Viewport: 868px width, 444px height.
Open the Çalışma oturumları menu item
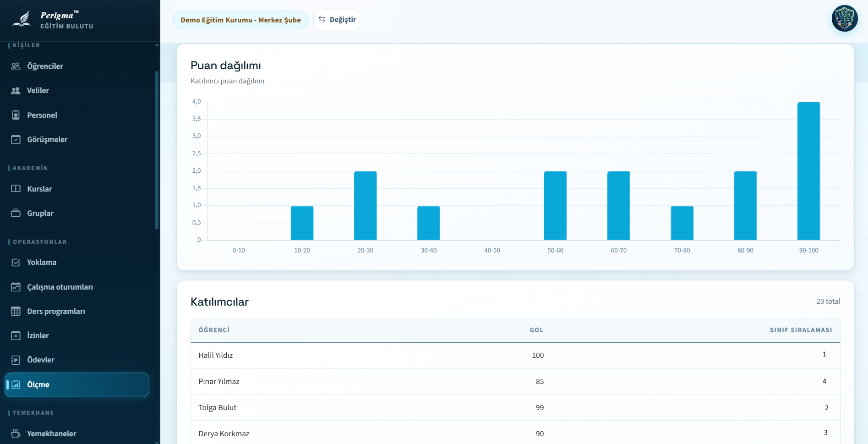pos(60,287)
